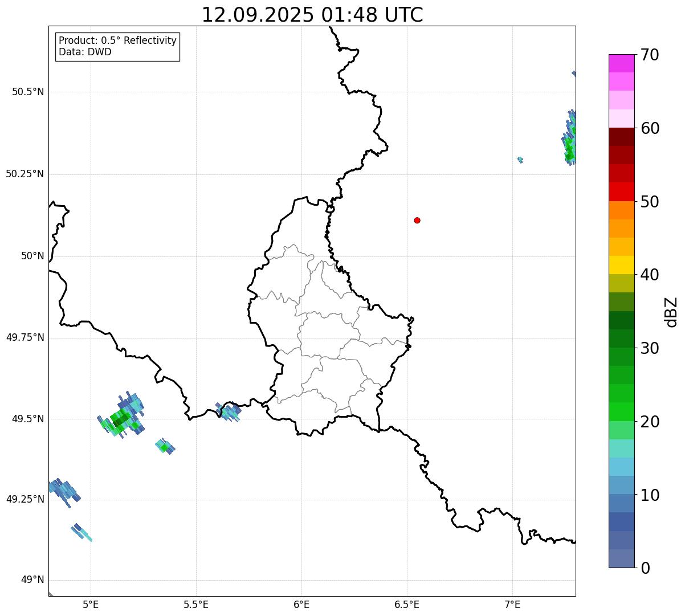685x616 pixels.
Task: Click the olive-yellow swatch just below 40 dBZ
Action: point(621,283)
